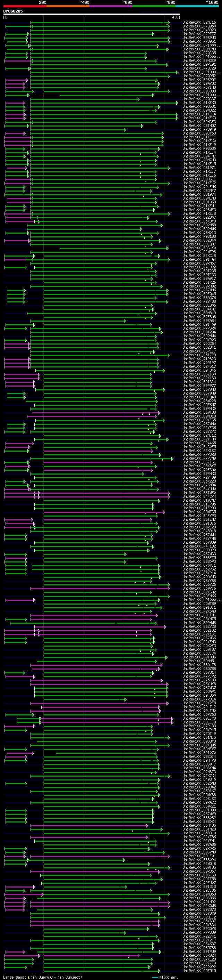
Task: Select hit label UniRef100_Q94FM7
Action: tap(199, 156)
